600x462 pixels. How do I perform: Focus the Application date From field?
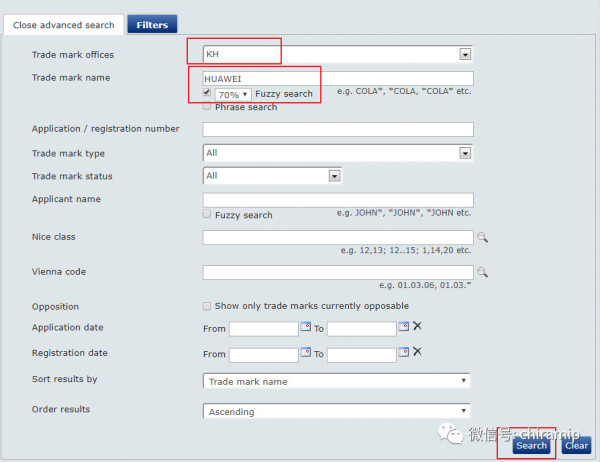pyautogui.click(x=264, y=329)
